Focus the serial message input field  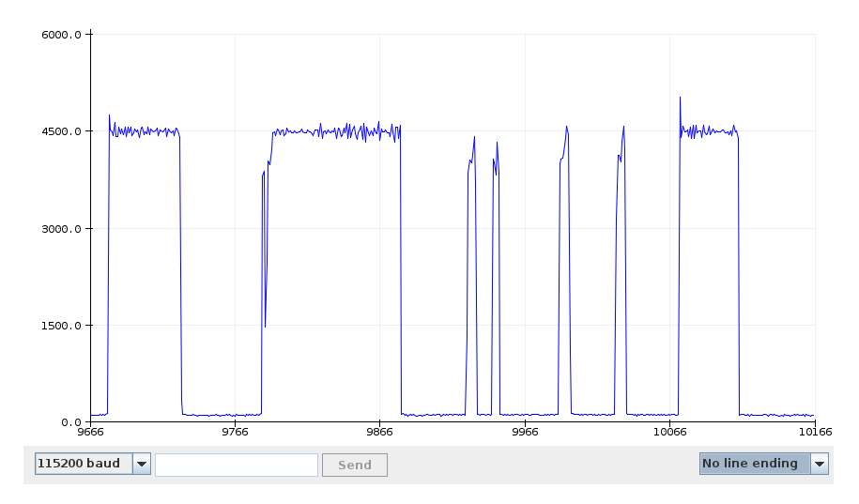pyautogui.click(x=237, y=465)
